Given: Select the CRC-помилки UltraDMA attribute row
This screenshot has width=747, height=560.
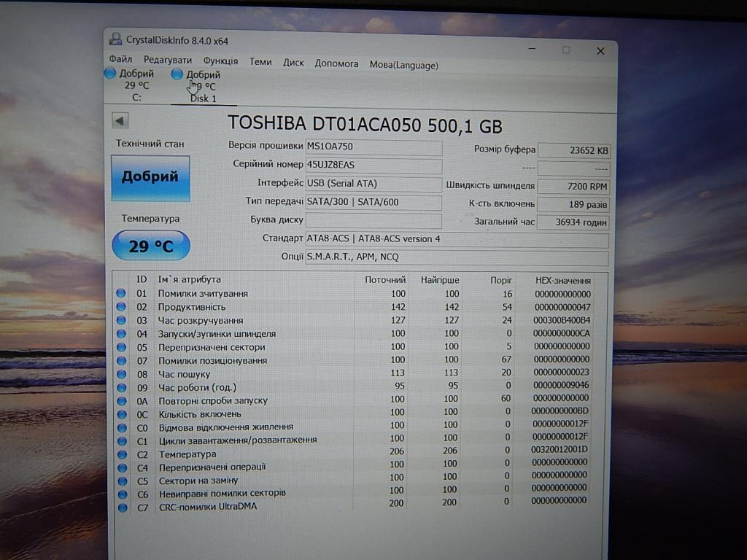Looking at the screenshot, I should 354,505.
